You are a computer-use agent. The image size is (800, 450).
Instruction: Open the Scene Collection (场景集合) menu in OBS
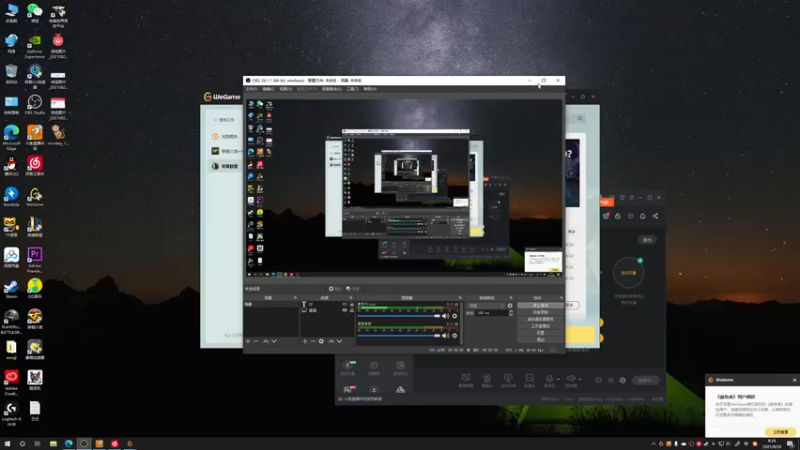click(332, 89)
